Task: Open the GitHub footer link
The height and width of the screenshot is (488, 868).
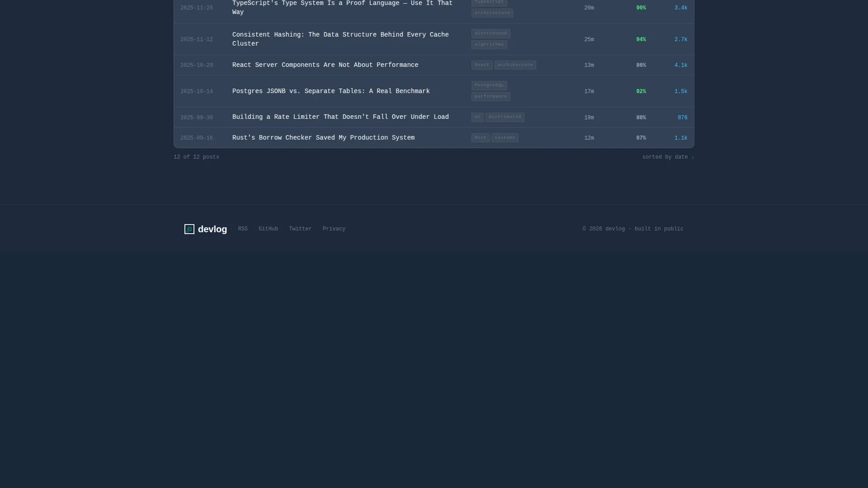Action: coord(268,229)
